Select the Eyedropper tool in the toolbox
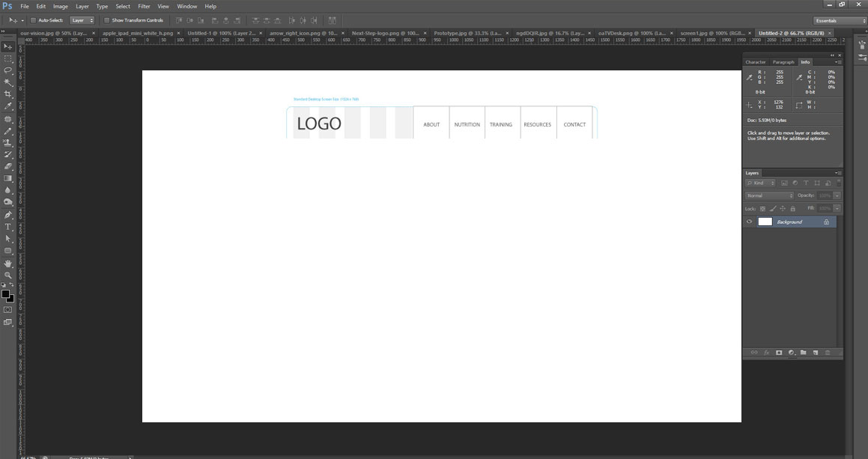 pyautogui.click(x=7, y=106)
